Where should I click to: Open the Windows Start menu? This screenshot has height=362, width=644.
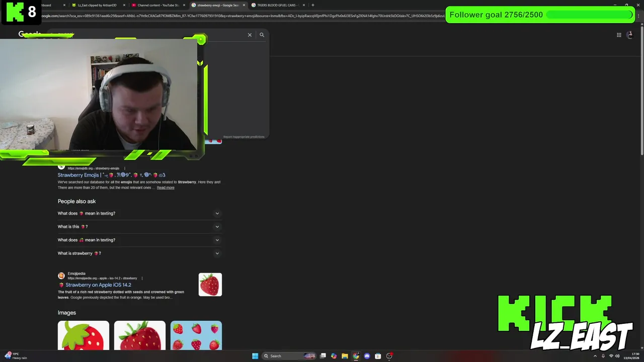pyautogui.click(x=255, y=356)
